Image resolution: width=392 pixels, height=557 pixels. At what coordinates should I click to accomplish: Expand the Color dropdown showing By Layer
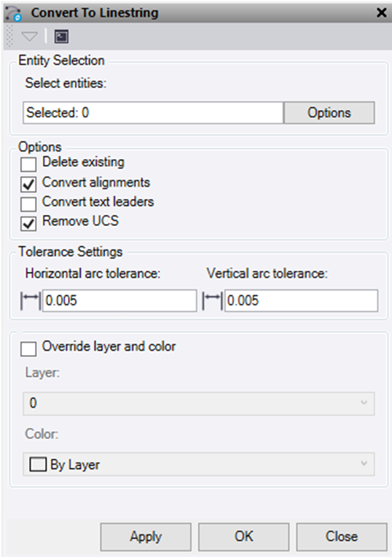tap(199, 464)
